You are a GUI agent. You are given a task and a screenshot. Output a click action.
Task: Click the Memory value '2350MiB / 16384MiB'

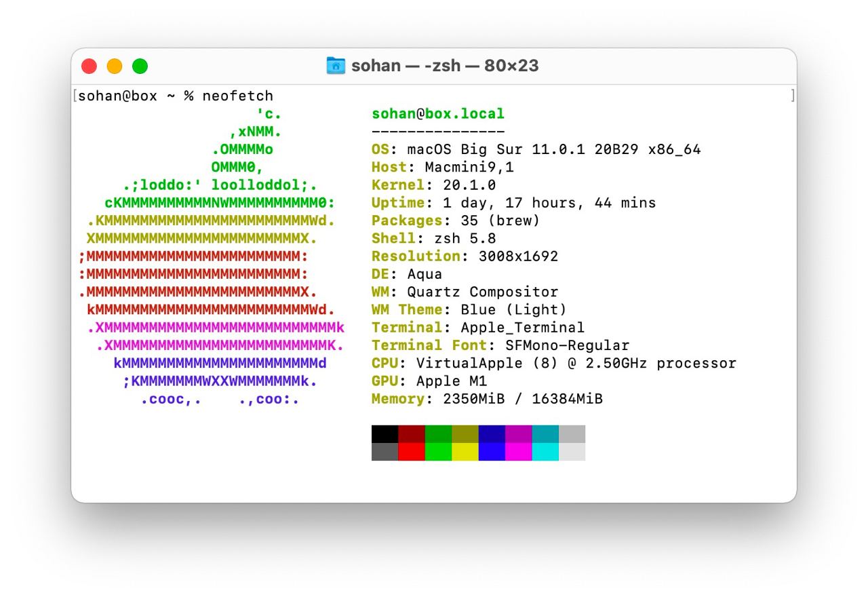click(x=523, y=399)
